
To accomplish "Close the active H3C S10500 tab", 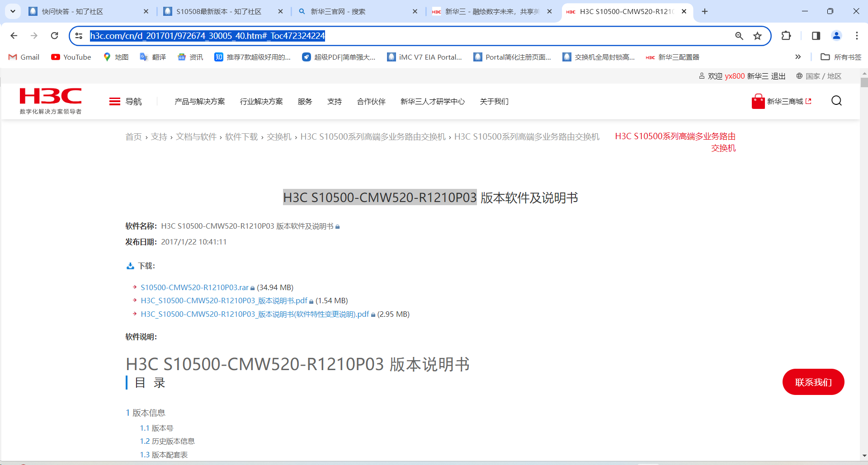I will (684, 11).
